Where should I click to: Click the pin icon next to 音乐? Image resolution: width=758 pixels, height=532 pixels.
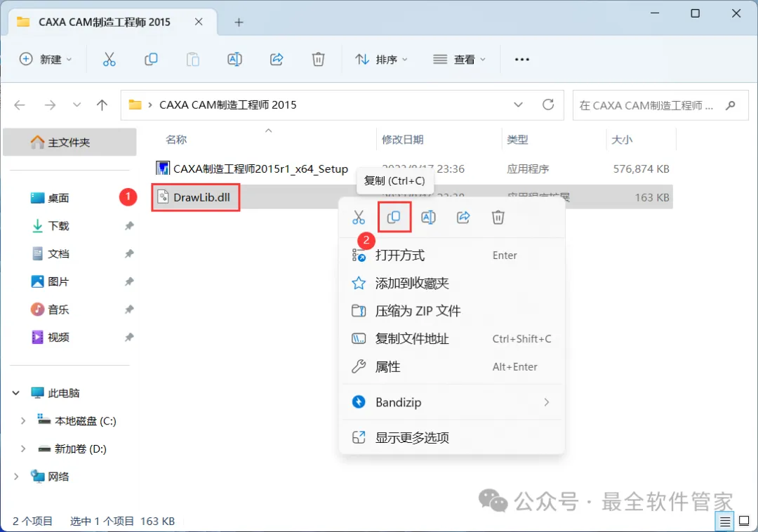(x=129, y=310)
